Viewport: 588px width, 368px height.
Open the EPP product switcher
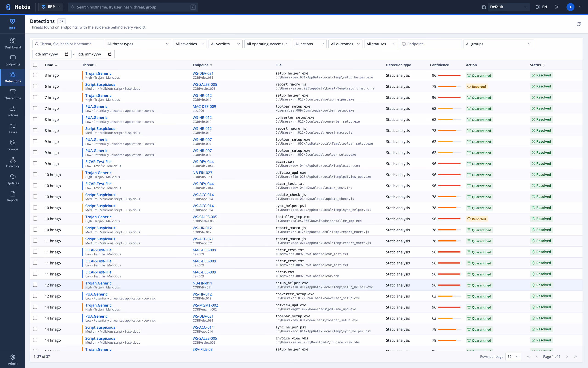51,7
